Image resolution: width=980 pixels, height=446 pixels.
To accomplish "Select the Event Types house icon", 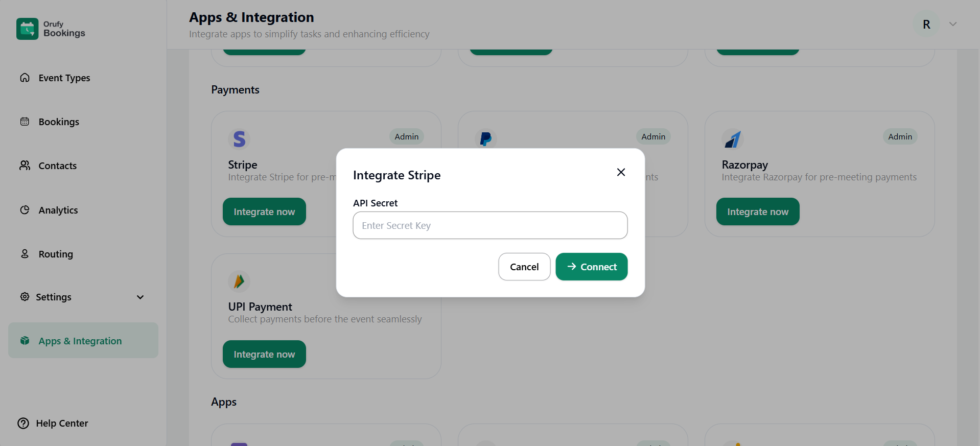I will [x=25, y=78].
